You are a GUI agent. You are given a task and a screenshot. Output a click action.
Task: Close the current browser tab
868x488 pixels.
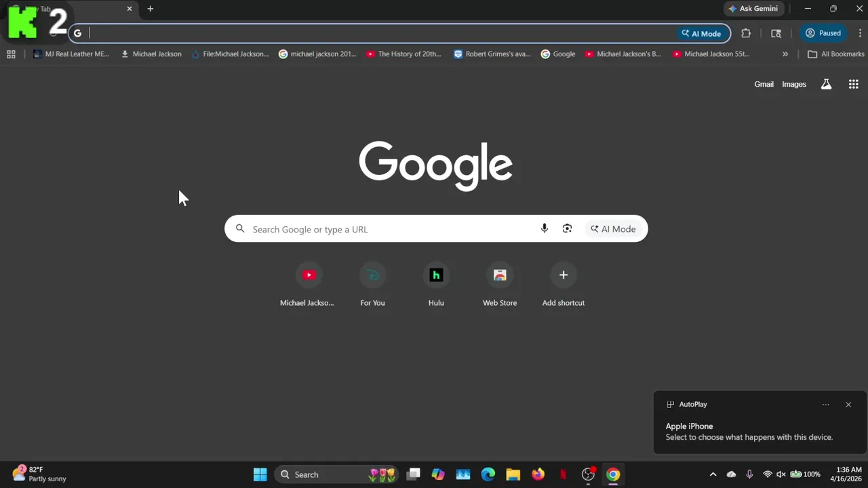coord(130,9)
